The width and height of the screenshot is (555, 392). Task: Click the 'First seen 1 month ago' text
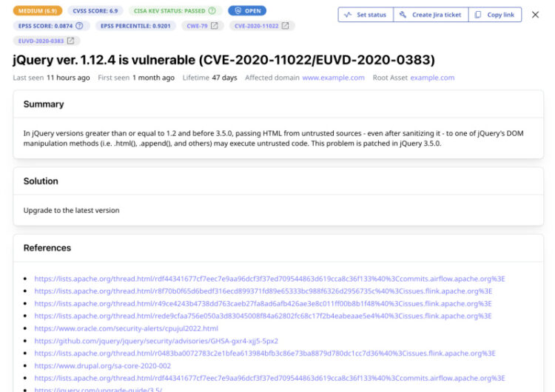[136, 78]
